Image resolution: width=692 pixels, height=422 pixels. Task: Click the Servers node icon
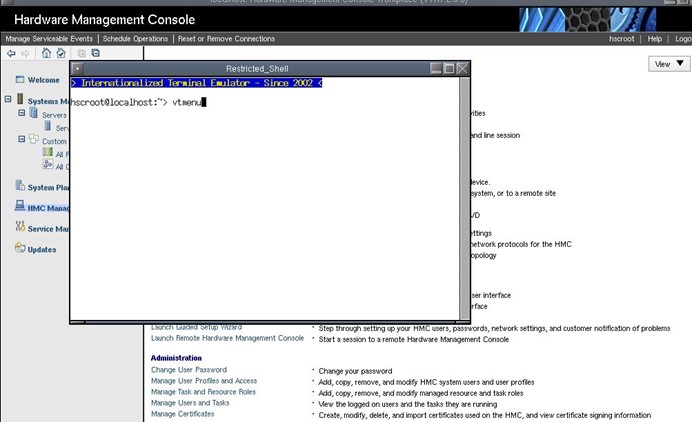point(34,113)
